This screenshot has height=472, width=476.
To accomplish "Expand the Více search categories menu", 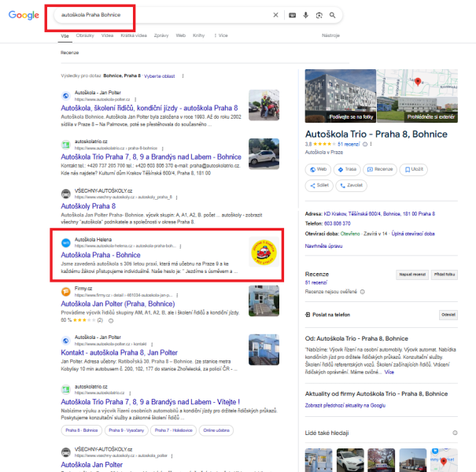I will point(221,35).
